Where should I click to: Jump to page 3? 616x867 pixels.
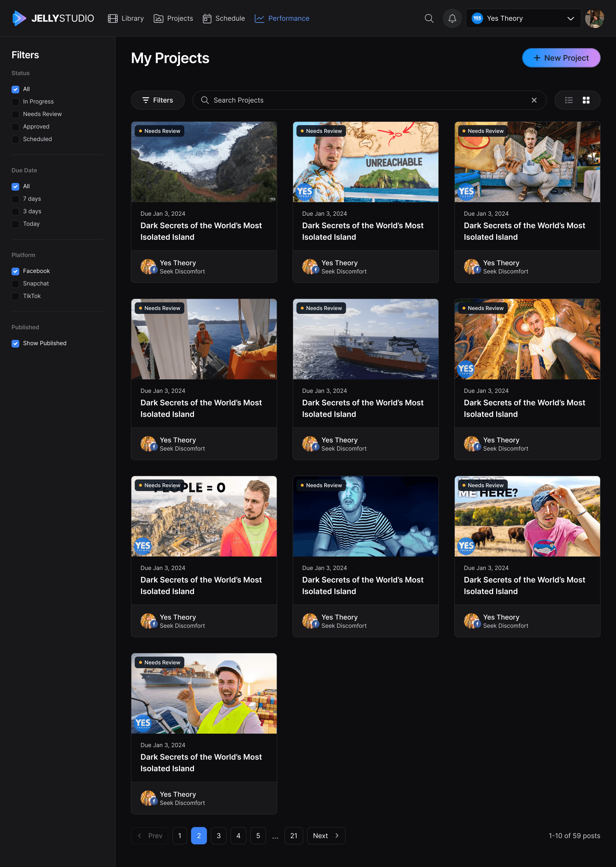click(x=218, y=835)
